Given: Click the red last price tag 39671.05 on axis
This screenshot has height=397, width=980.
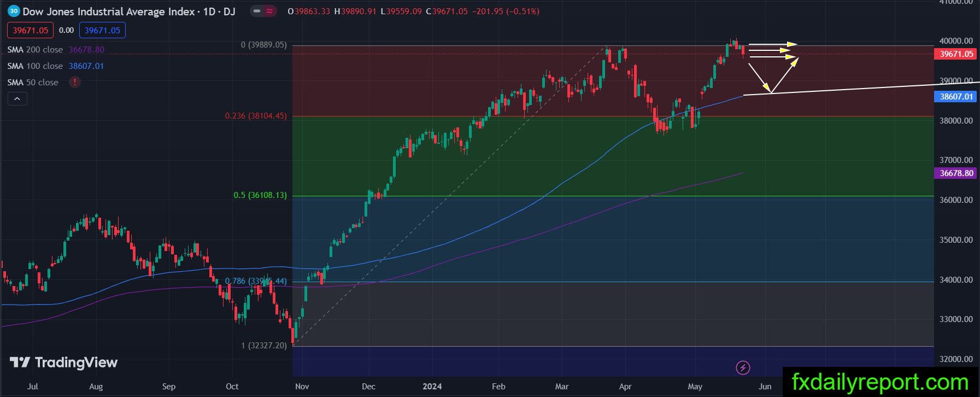Looking at the screenshot, I should [956, 54].
